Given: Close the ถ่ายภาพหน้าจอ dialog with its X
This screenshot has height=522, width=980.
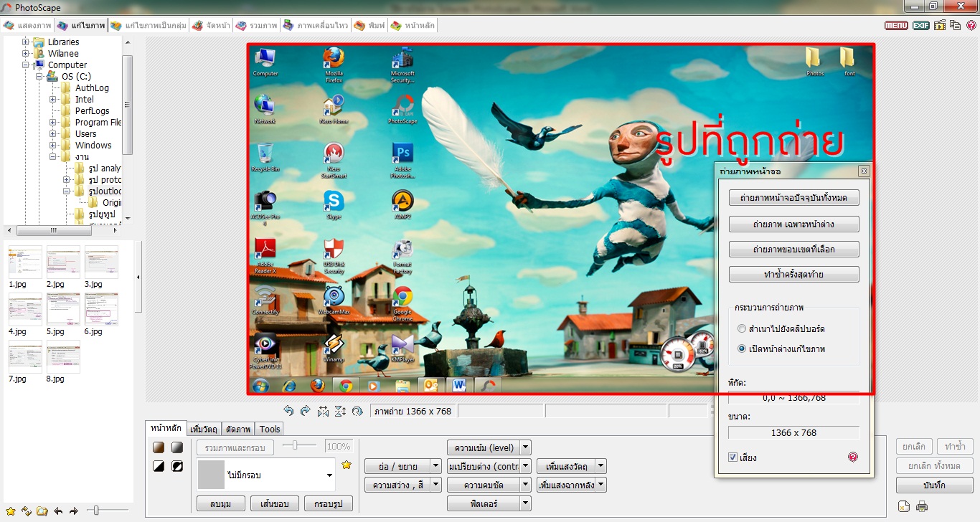Looking at the screenshot, I should [x=864, y=171].
